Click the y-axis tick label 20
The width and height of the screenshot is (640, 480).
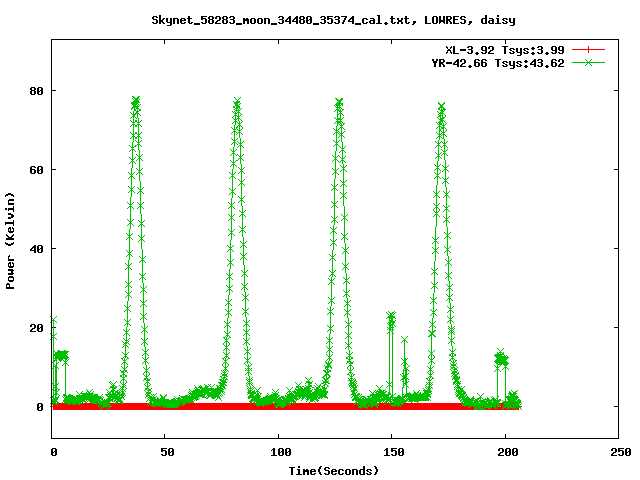[36, 328]
